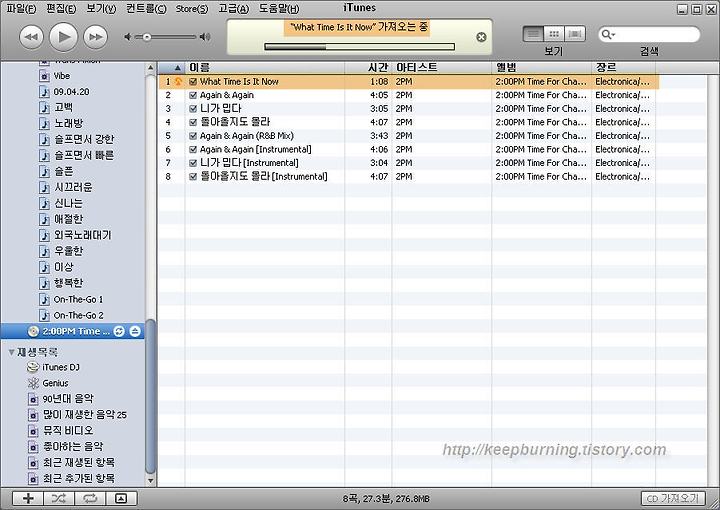Viewport: 720px width, 510px height.
Task: Select the Vibe playlist
Action: pos(55,76)
